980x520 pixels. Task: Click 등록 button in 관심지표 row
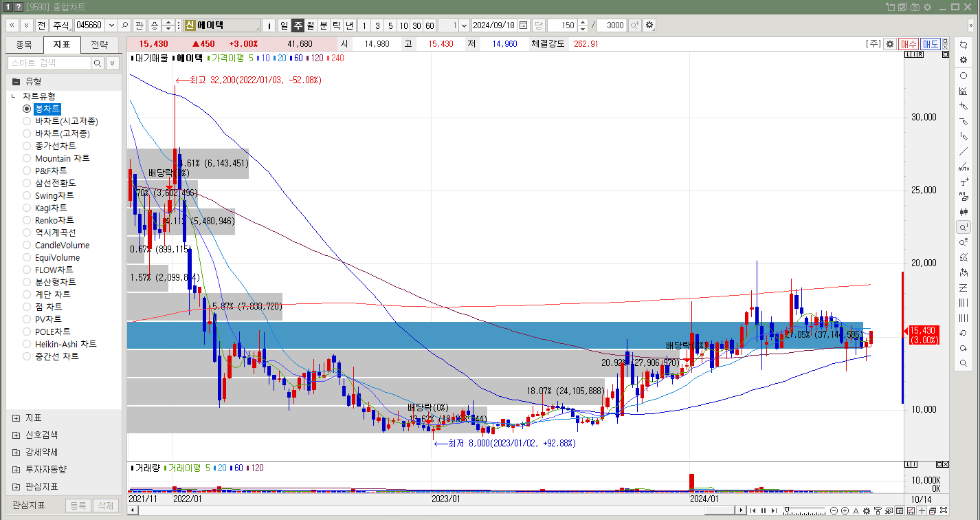(78, 506)
